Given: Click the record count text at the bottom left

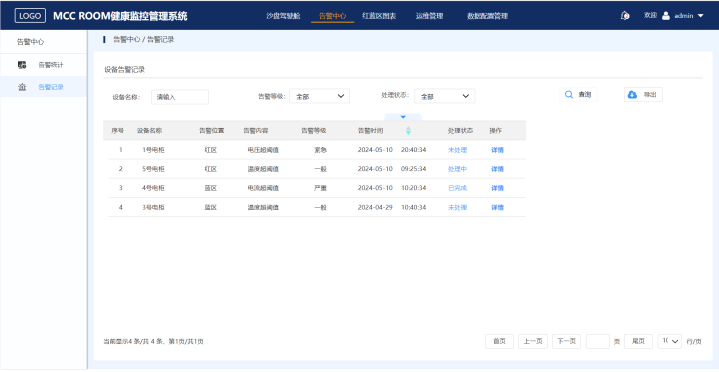Looking at the screenshot, I should coord(154,342).
